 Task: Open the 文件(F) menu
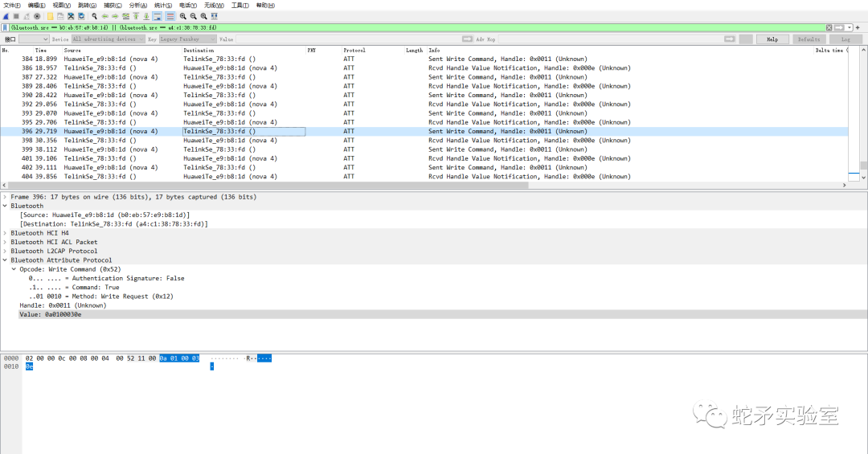[11, 6]
